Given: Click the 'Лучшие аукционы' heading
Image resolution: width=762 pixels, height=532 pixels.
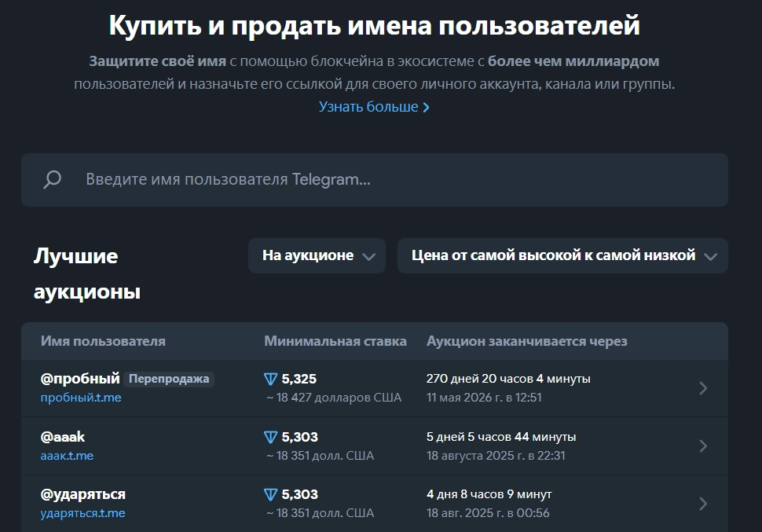Looking at the screenshot, I should pos(87,273).
